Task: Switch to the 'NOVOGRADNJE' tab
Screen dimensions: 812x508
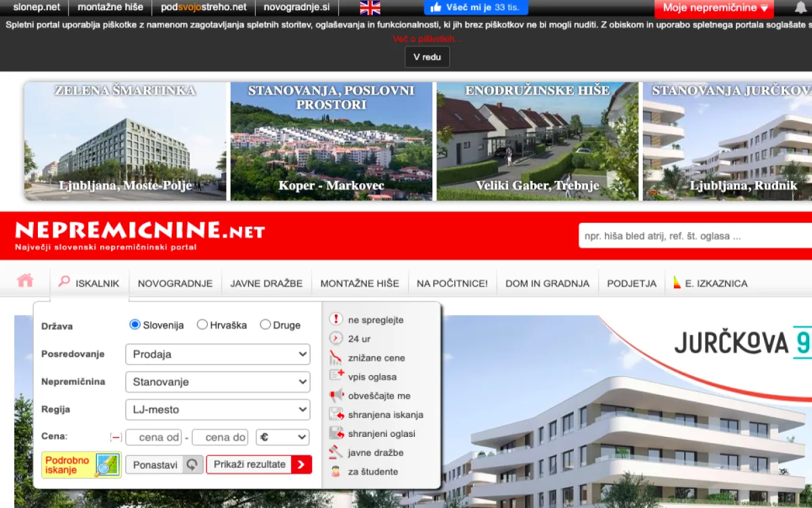Action: (175, 283)
